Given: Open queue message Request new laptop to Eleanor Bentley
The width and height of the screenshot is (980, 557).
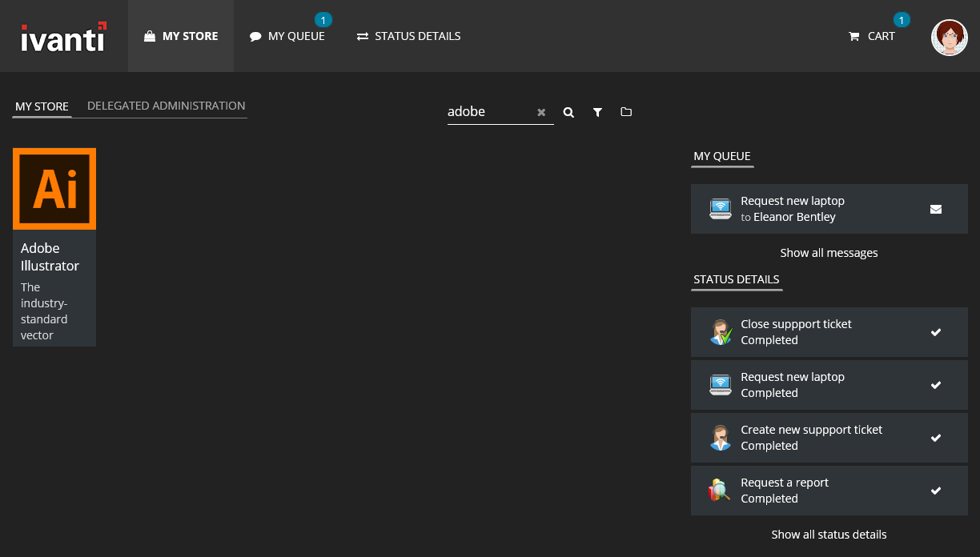Looking at the screenshot, I should [829, 209].
